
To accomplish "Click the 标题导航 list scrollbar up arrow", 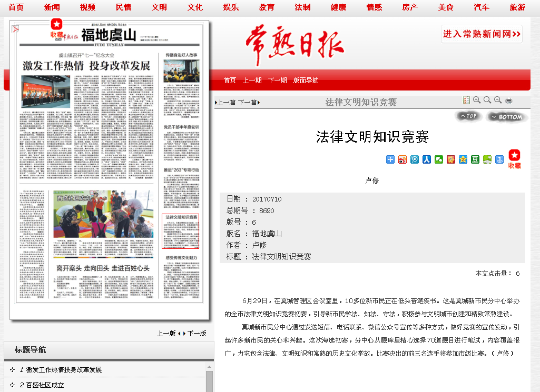I will pos(209,367).
